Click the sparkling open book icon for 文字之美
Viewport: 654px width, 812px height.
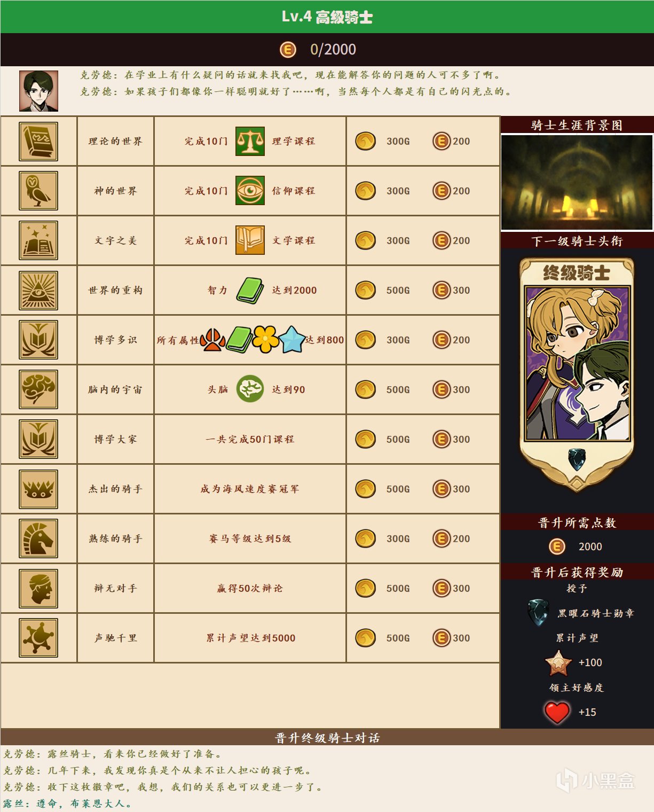point(38,241)
